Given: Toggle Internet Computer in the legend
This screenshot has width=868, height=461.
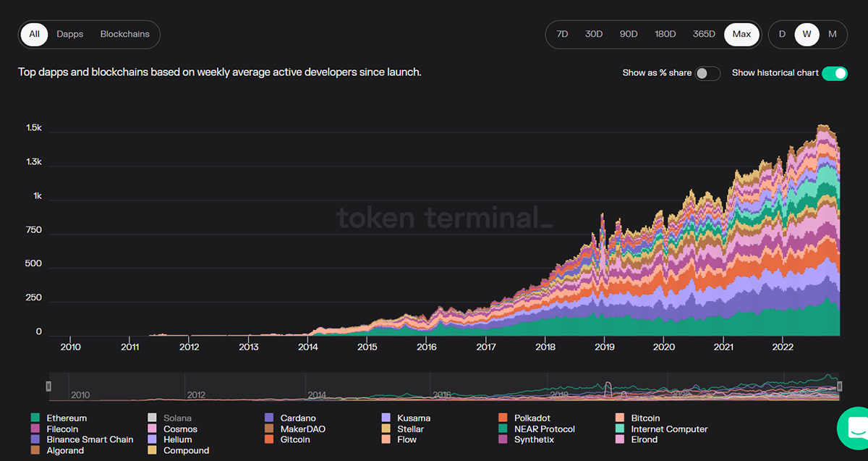Looking at the screenshot, I should [661, 429].
